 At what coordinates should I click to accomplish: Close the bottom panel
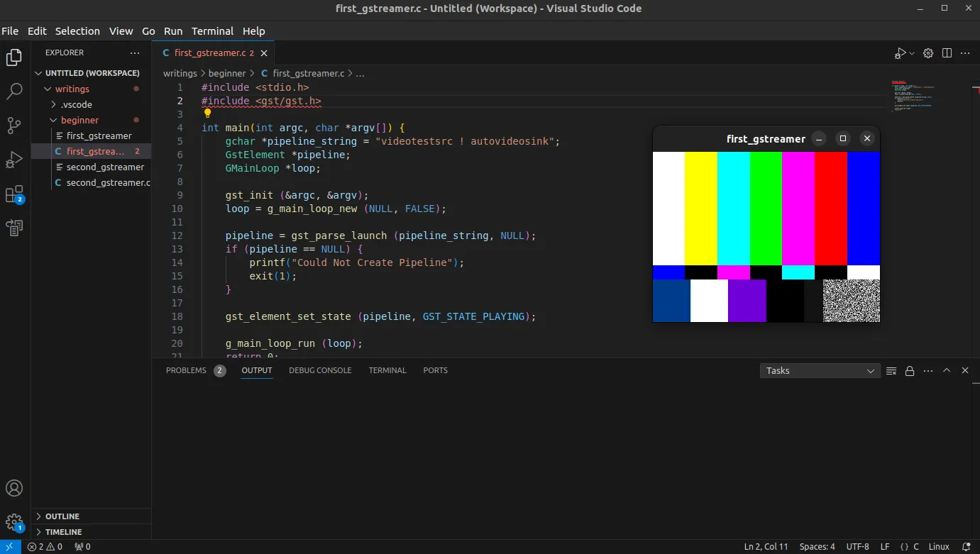click(x=965, y=370)
